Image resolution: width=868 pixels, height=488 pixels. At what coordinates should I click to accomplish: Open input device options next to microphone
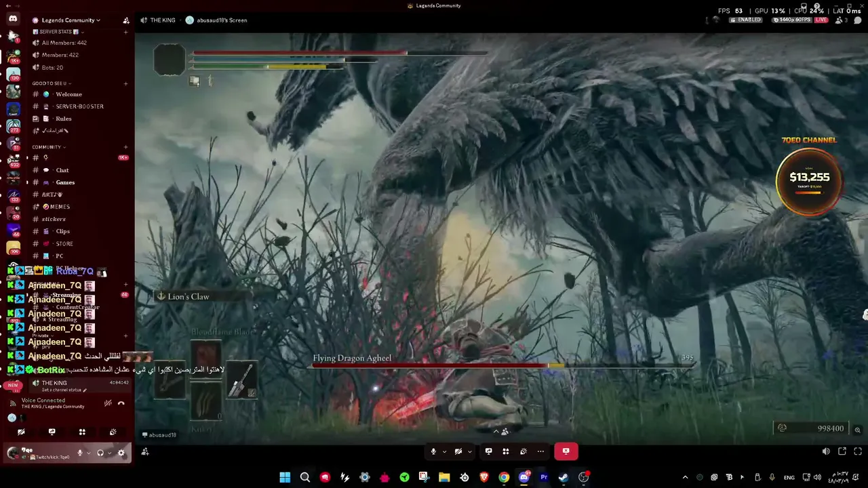(x=89, y=453)
